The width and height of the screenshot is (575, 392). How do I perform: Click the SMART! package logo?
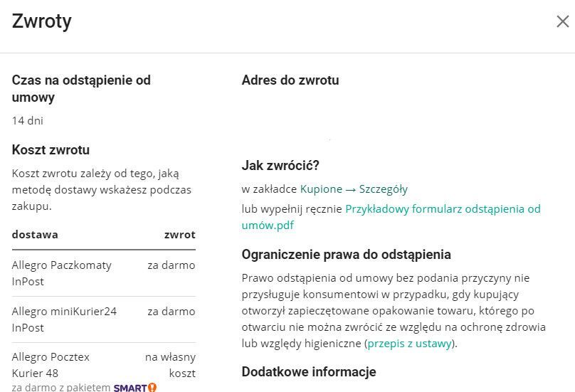134,388
